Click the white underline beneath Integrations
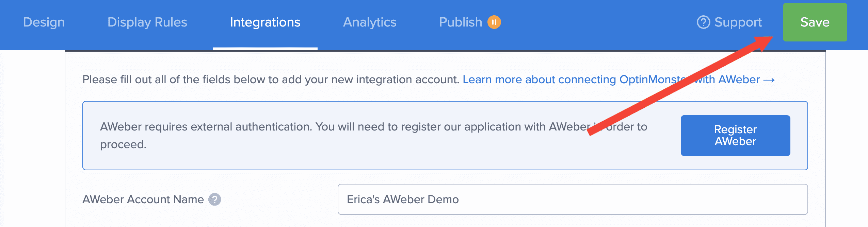868x227 pixels. [x=265, y=49]
